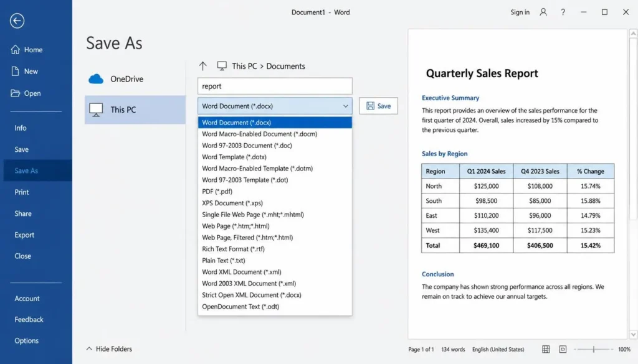
Task: Pick OpenDocument Text (*.odt)
Action: pyautogui.click(x=275, y=306)
